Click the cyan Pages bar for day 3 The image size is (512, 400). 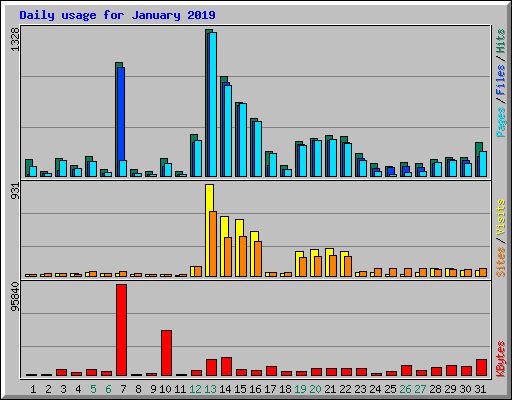[63, 168]
